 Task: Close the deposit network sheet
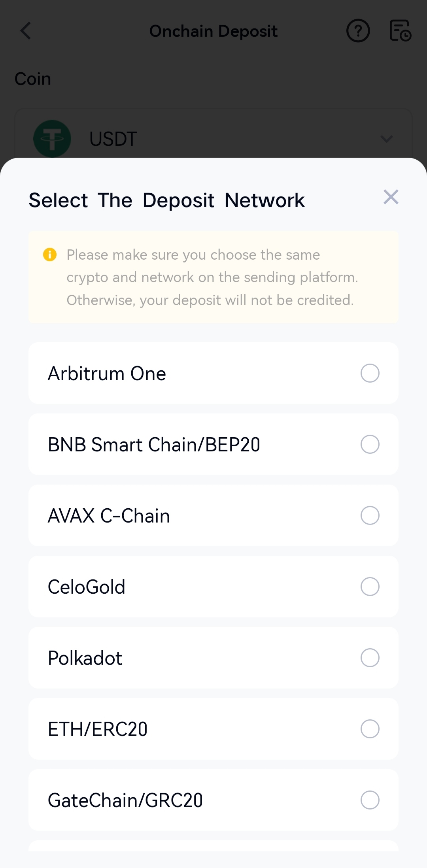pyautogui.click(x=391, y=197)
